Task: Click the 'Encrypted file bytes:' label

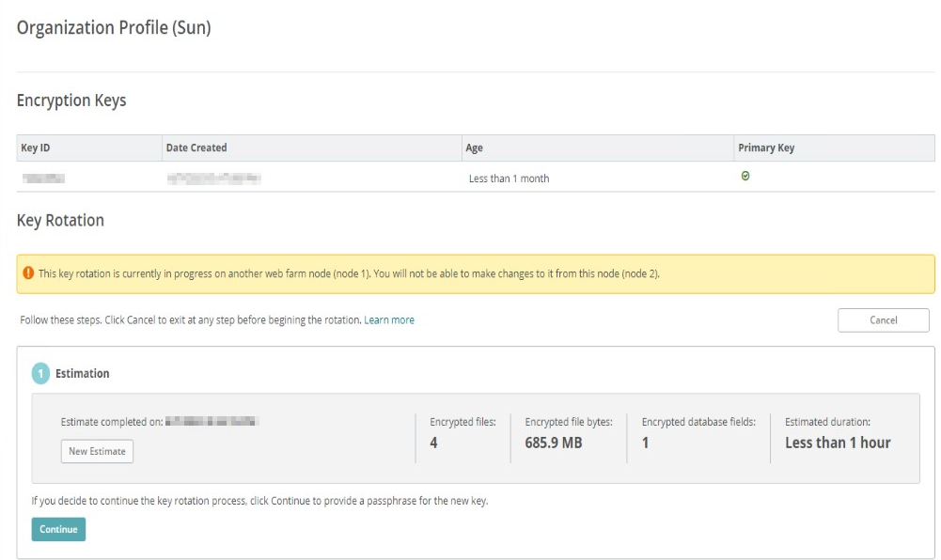Action: pyautogui.click(x=569, y=422)
